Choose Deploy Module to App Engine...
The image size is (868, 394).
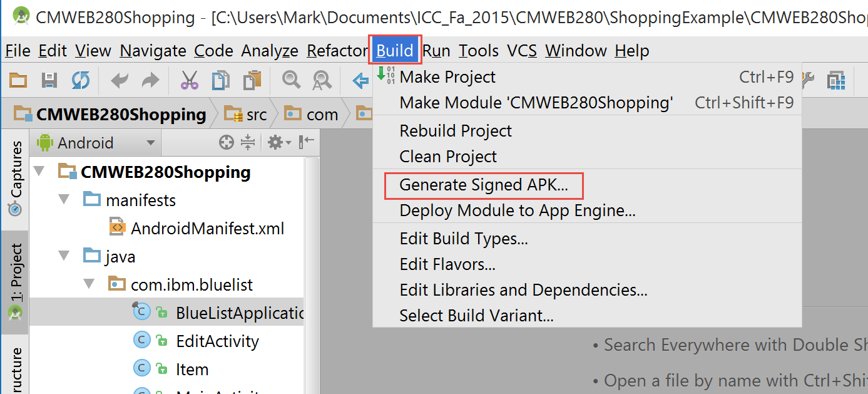click(587, 210)
